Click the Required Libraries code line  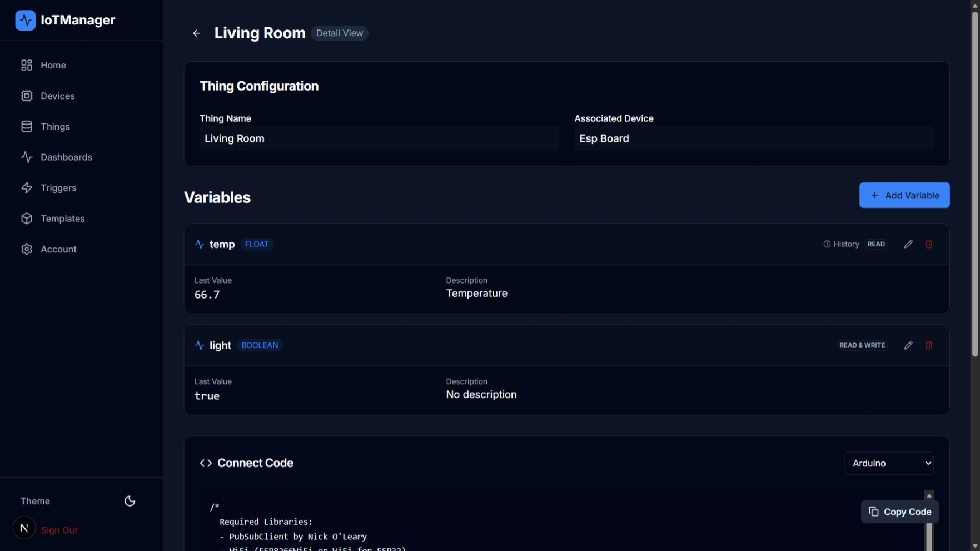[266, 522]
